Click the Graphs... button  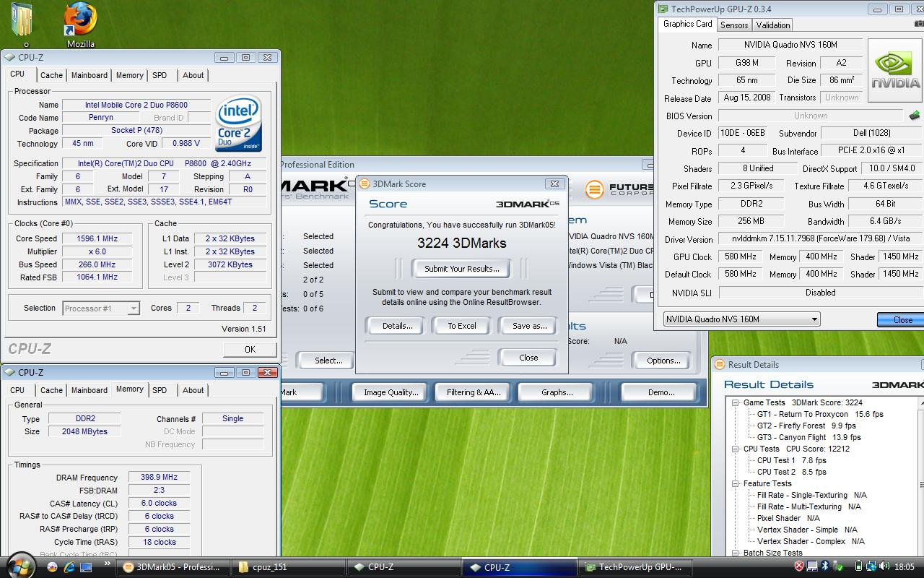[557, 392]
